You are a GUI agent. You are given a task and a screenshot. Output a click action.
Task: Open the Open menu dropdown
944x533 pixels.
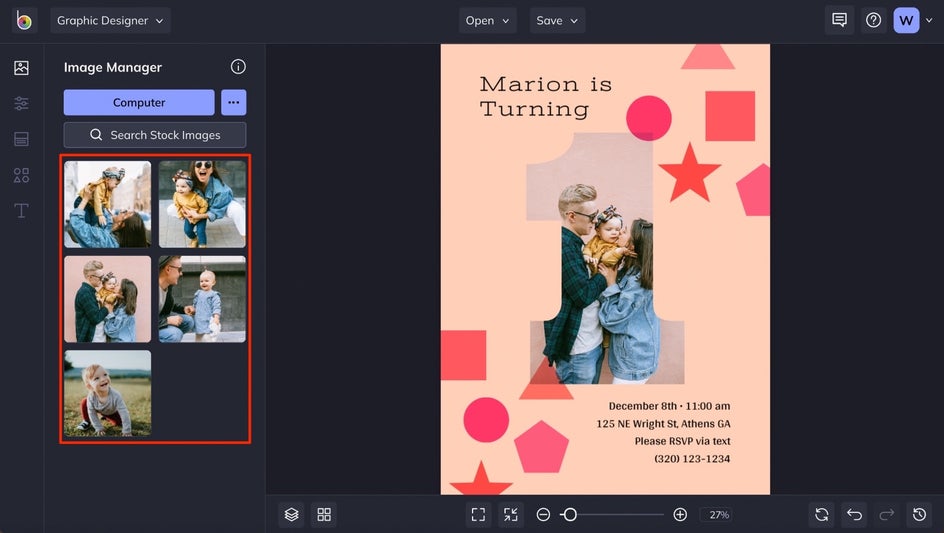tap(487, 20)
